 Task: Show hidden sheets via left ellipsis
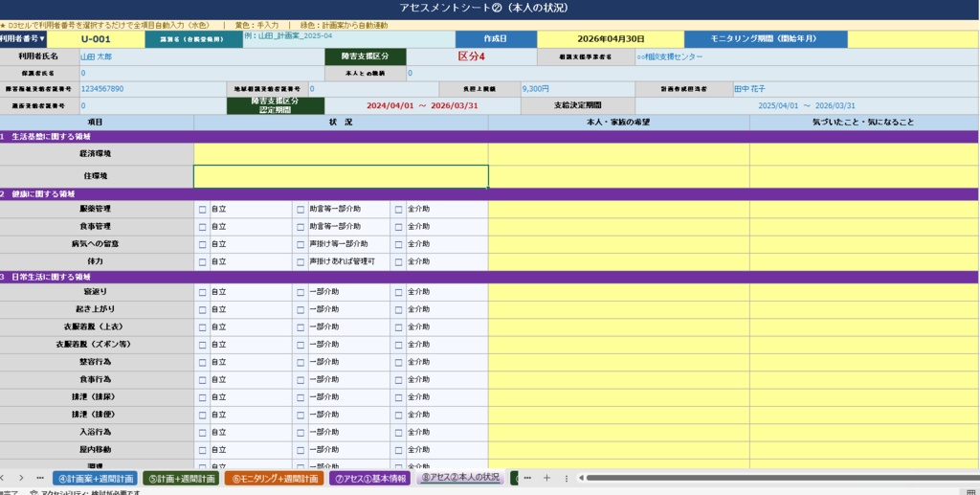click(40, 478)
